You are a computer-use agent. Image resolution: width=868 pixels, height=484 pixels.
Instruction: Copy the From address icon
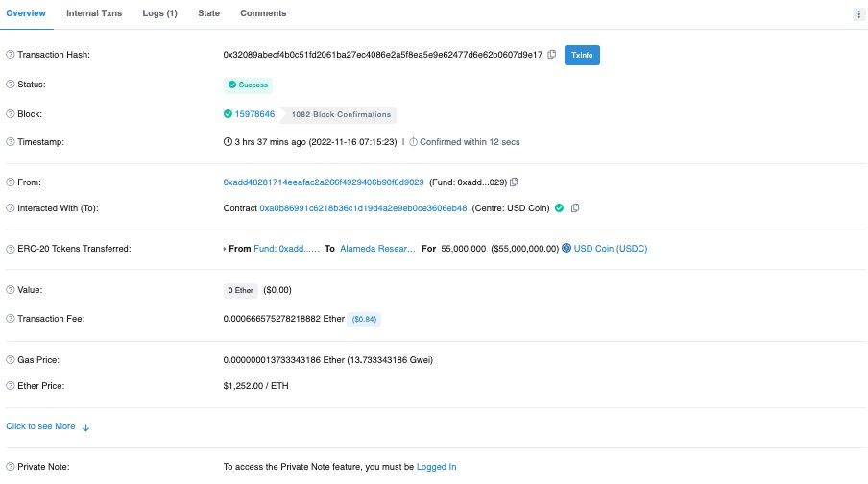coord(515,182)
